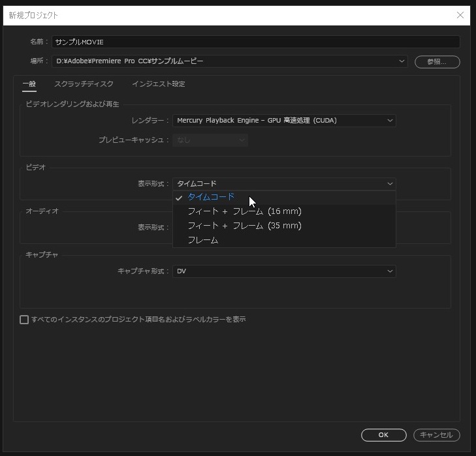476x456 pixels.
Task: Click chevron arrow of レンダラー combo box
Action: point(390,121)
